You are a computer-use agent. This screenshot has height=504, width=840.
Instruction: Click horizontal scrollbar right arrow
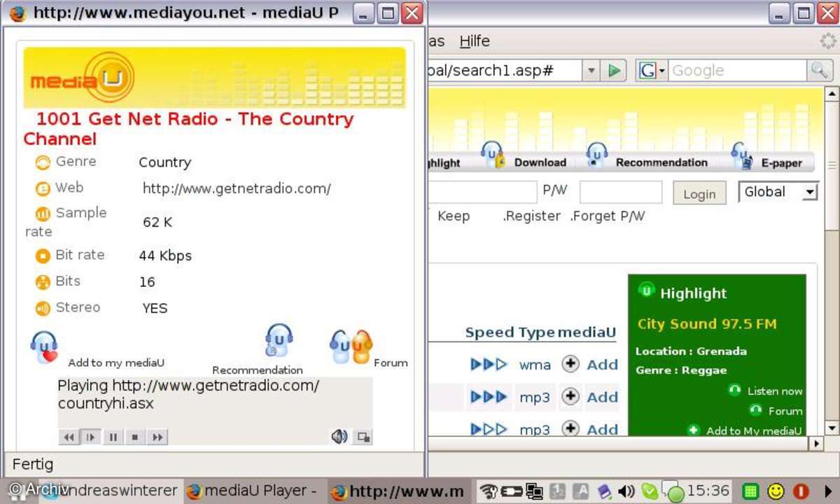click(x=816, y=443)
